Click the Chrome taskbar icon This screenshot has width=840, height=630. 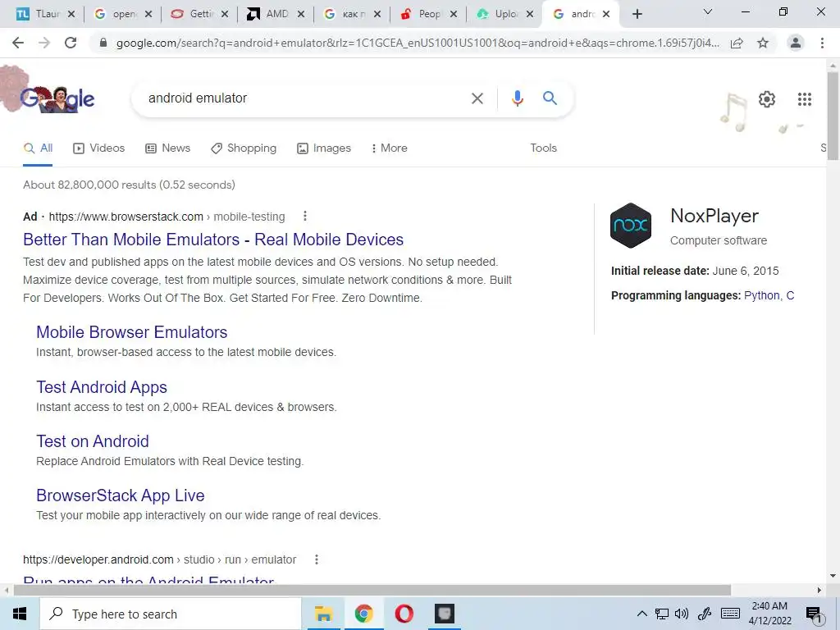pos(363,614)
